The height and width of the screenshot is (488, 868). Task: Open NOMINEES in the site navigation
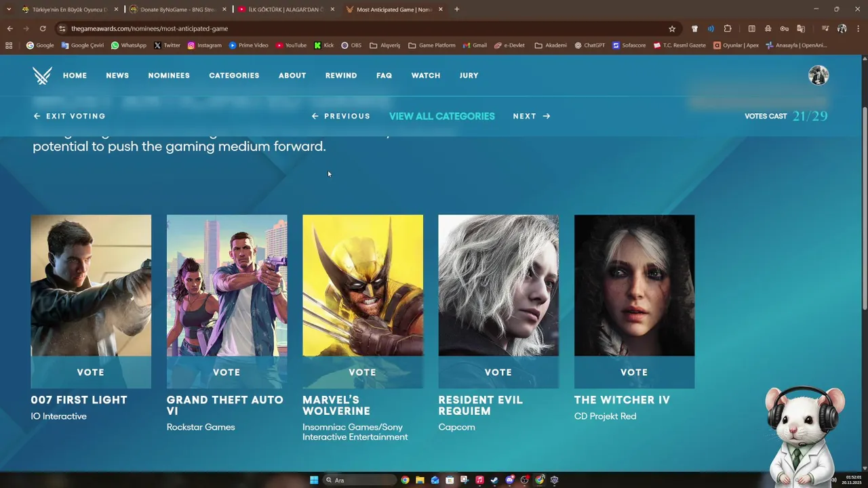tap(169, 75)
